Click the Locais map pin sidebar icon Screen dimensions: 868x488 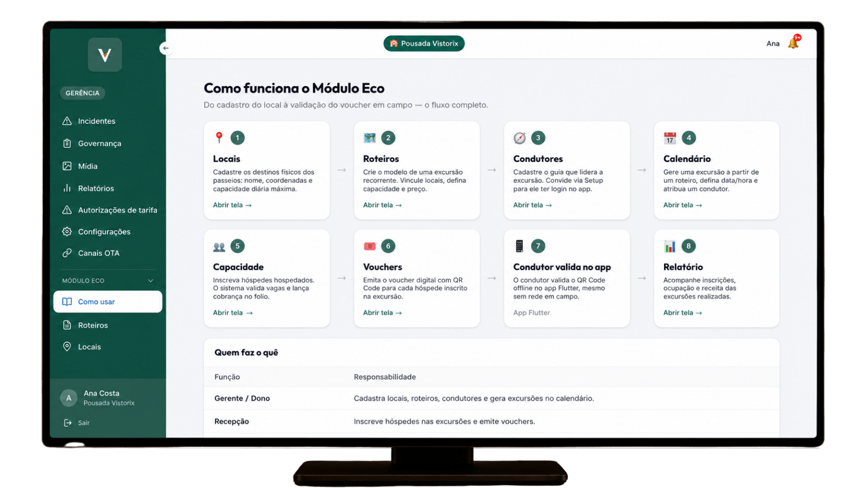click(67, 346)
